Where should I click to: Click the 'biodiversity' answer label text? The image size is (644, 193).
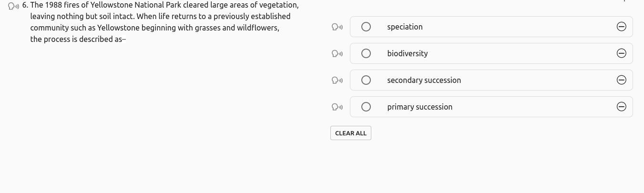(407, 53)
